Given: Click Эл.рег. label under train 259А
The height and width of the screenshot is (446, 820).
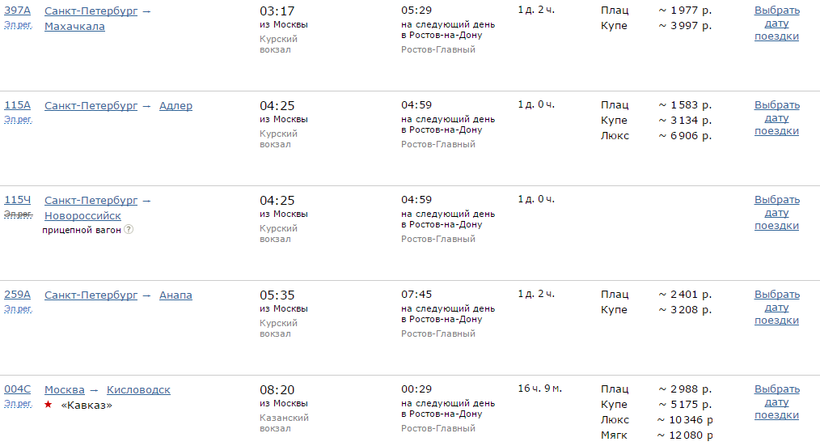Looking at the screenshot, I should click(18, 309).
